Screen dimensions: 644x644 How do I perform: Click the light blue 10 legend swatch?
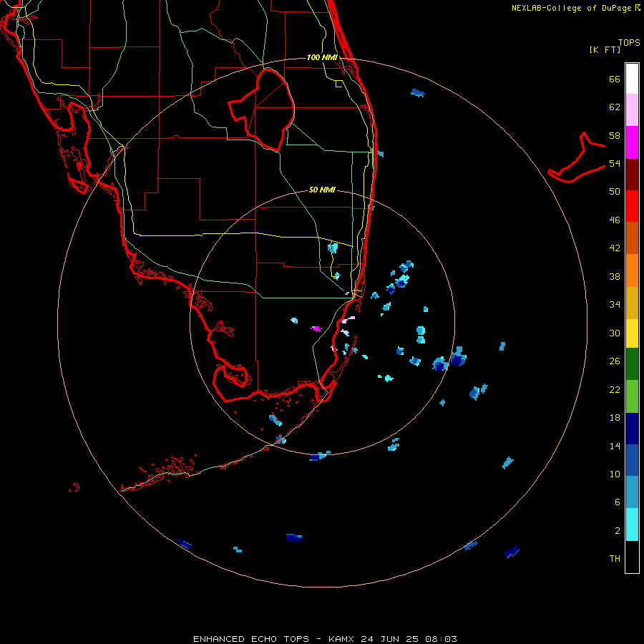pos(632,492)
